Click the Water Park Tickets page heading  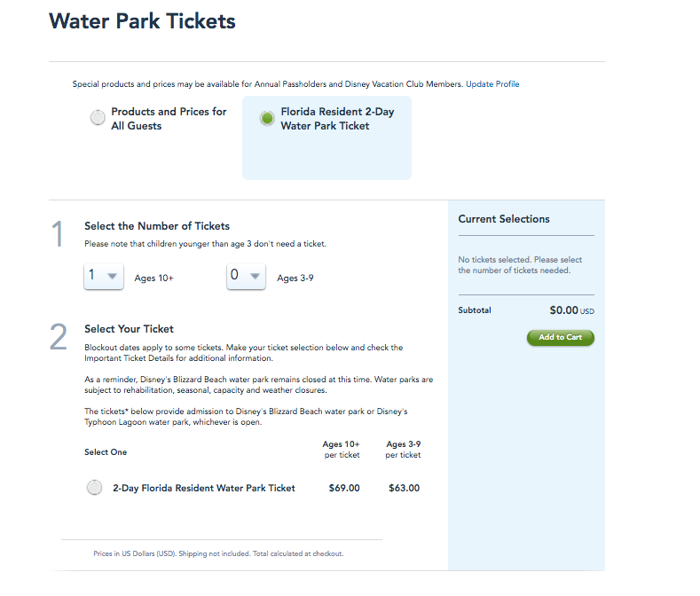[x=142, y=21]
